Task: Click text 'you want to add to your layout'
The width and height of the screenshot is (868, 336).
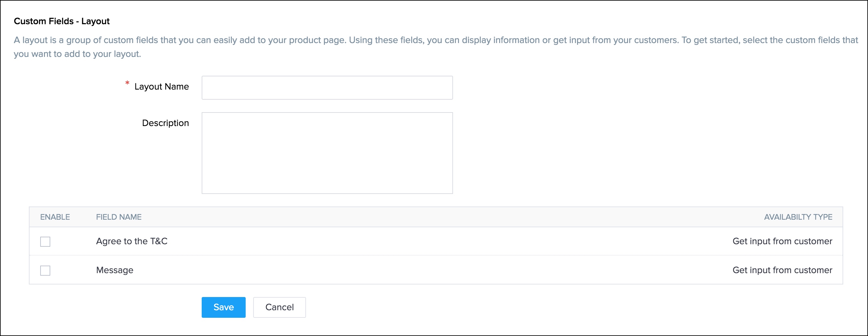Action: point(77,54)
